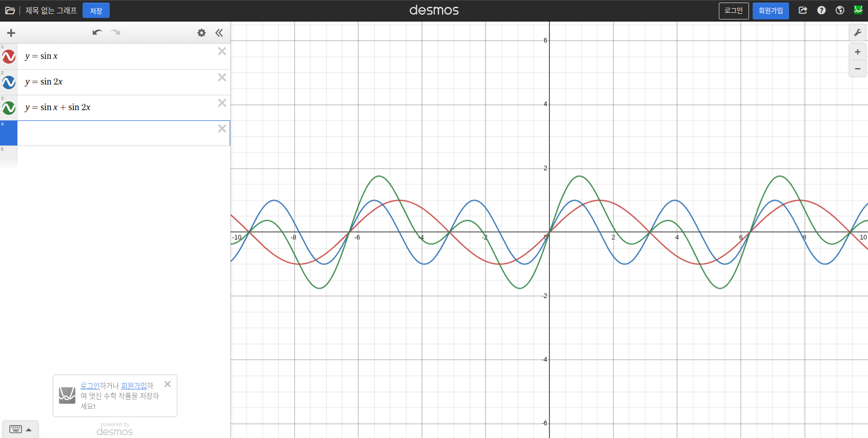Open the language globe icon
868x438 pixels.
[x=840, y=10]
